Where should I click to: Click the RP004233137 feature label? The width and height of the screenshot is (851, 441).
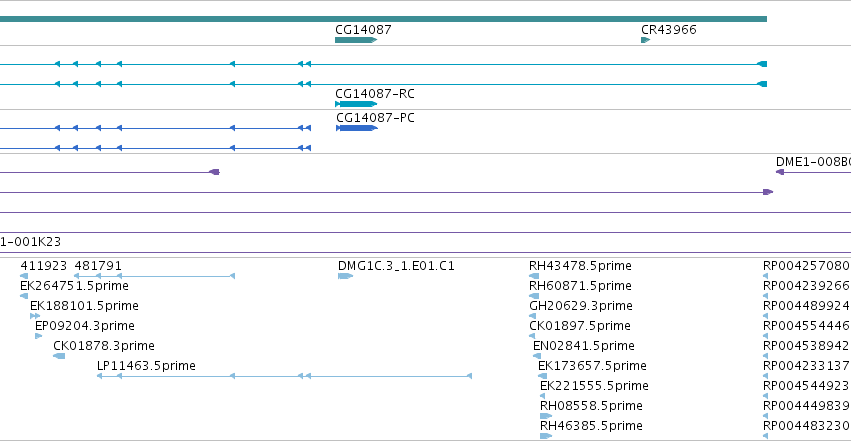point(806,366)
